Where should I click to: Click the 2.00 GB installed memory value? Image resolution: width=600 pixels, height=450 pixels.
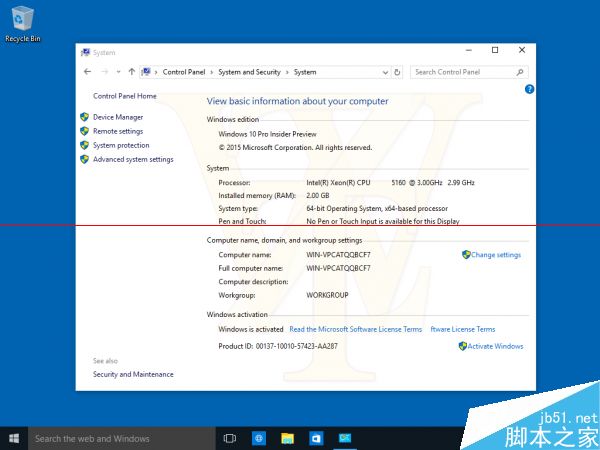(318, 196)
